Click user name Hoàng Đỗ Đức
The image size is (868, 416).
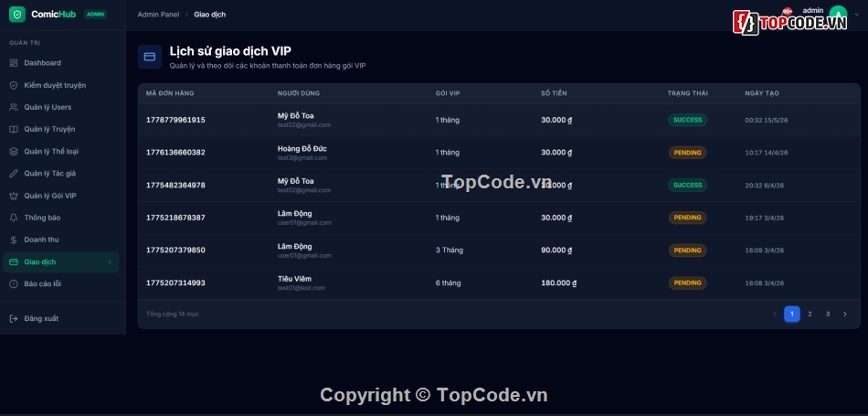point(302,148)
